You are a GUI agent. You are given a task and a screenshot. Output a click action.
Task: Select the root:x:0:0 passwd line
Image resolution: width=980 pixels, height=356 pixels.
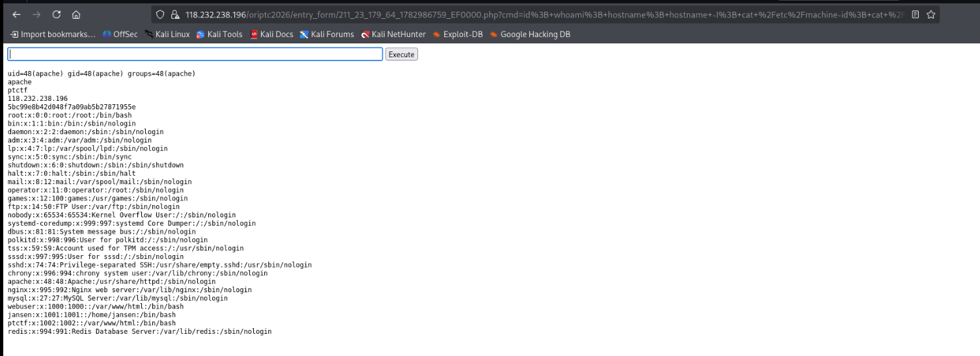[x=70, y=115]
